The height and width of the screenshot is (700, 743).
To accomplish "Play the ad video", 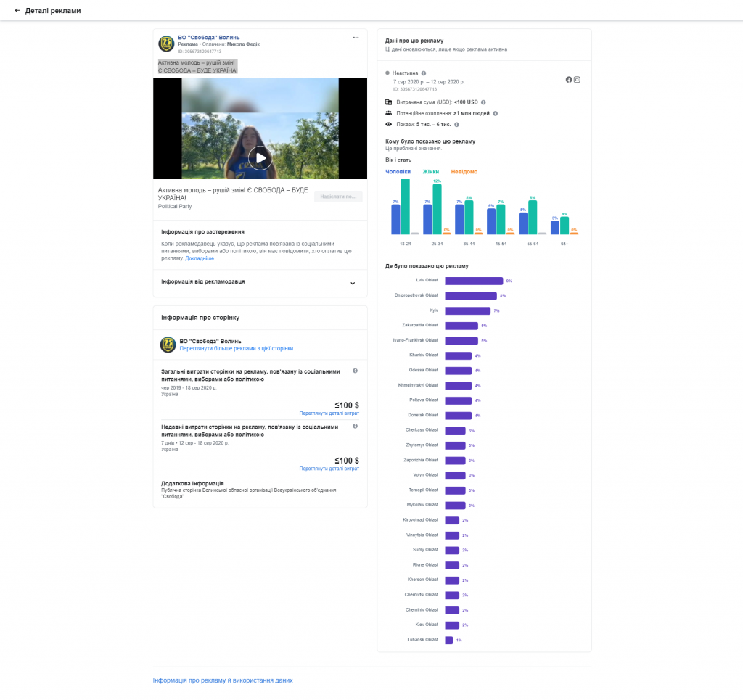I will (260, 157).
